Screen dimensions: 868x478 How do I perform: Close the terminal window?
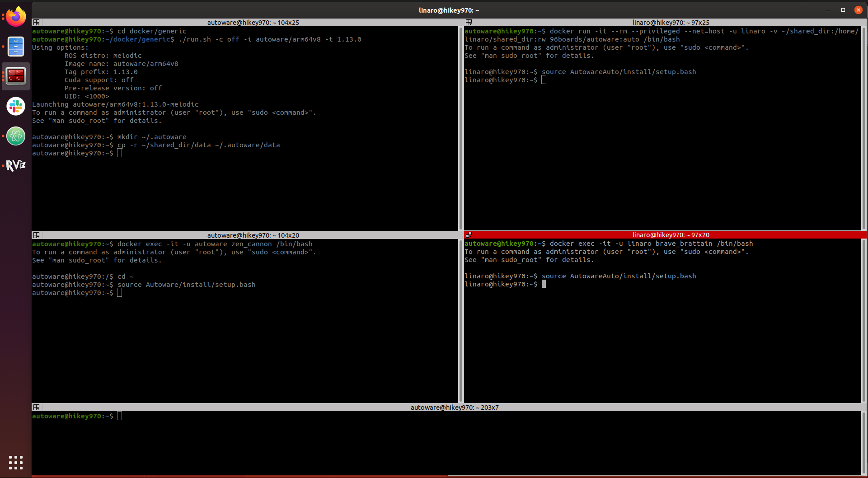tap(859, 10)
